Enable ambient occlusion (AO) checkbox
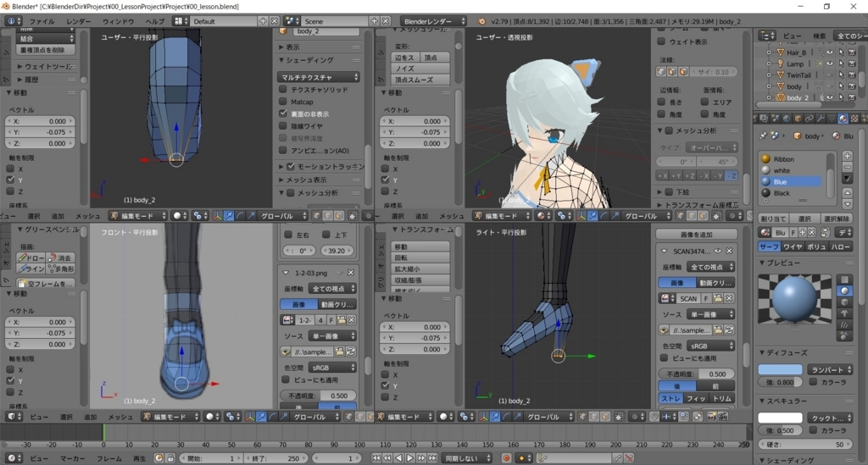This screenshot has width=868, height=465. pos(283,150)
